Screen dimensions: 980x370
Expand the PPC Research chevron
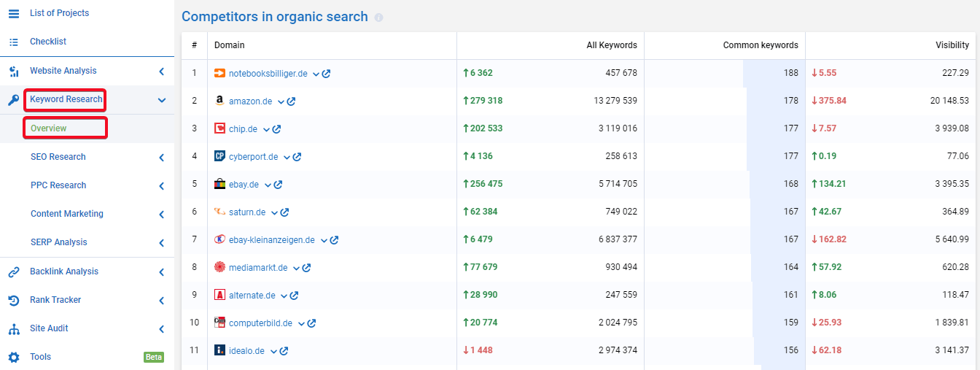[x=161, y=186]
